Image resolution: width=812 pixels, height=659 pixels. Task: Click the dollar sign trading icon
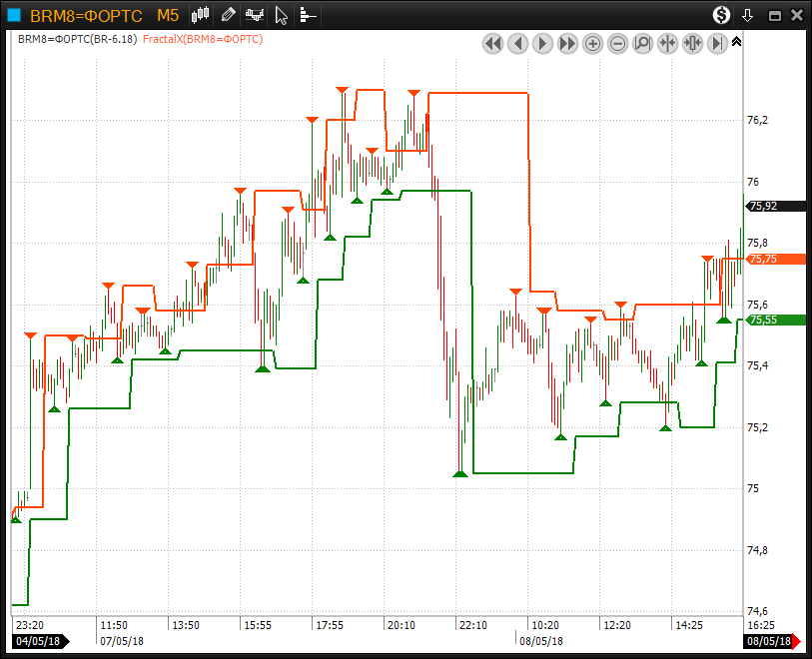(721, 15)
